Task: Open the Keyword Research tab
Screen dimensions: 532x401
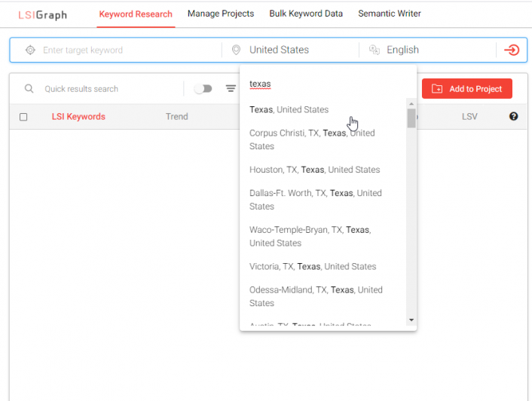Action: point(136,14)
